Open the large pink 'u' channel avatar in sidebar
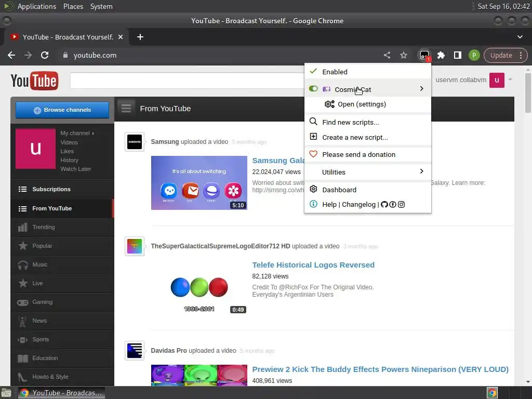This screenshot has width=532, height=399. pos(36,149)
